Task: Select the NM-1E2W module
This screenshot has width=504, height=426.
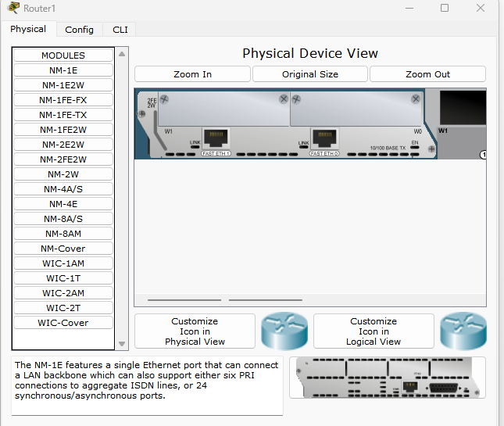Action: click(63, 85)
